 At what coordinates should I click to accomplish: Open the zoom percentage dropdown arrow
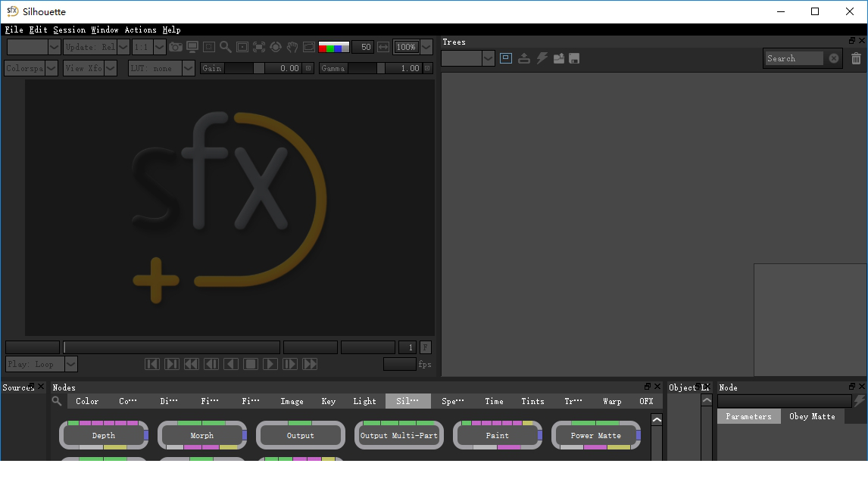pyautogui.click(x=426, y=47)
